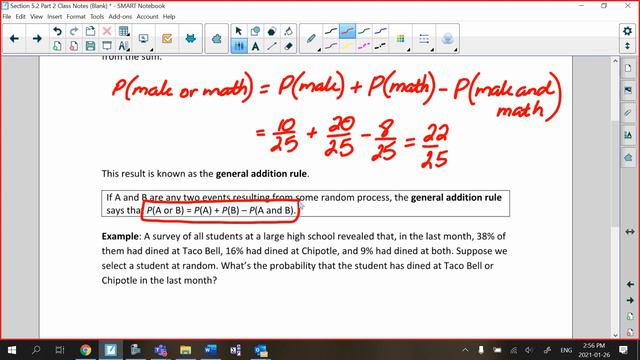The height and width of the screenshot is (360, 640).
Task: Open the Add-ons menu
Action: [120, 17]
